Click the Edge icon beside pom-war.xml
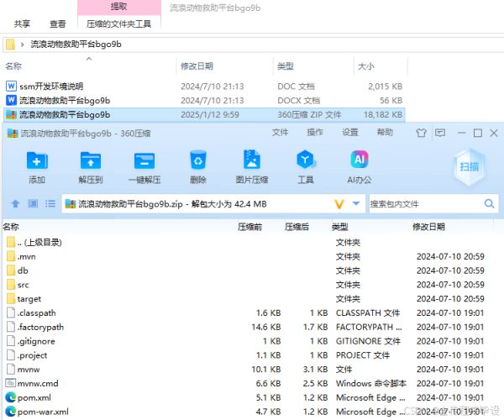 pyautogui.click(x=11, y=412)
